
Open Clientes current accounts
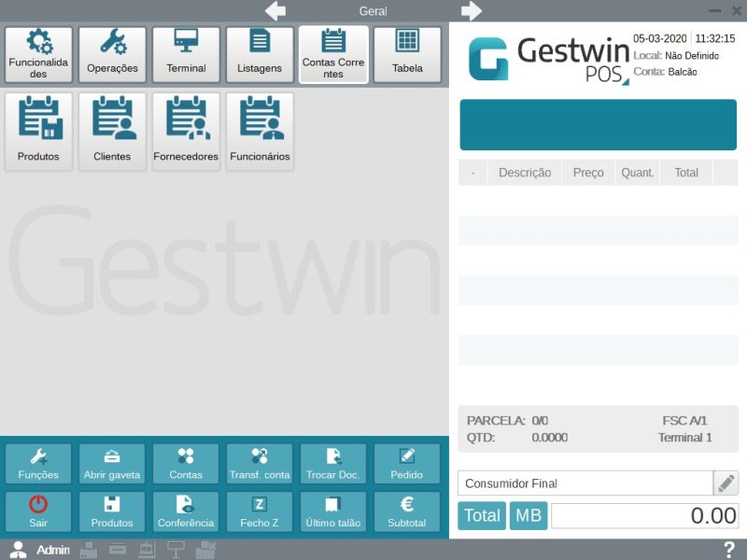[x=112, y=132]
